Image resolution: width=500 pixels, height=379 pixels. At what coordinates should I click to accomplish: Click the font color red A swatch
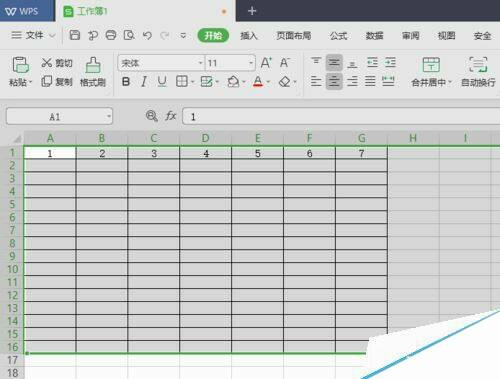(x=258, y=82)
